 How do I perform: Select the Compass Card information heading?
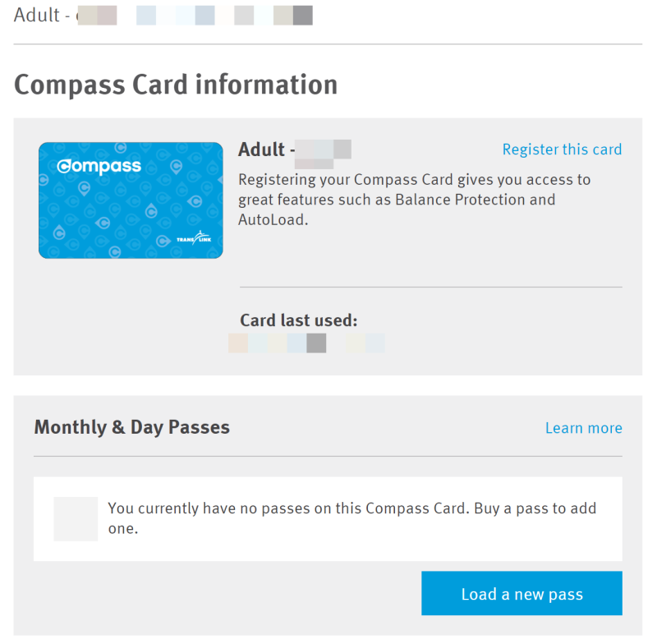pyautogui.click(x=176, y=85)
